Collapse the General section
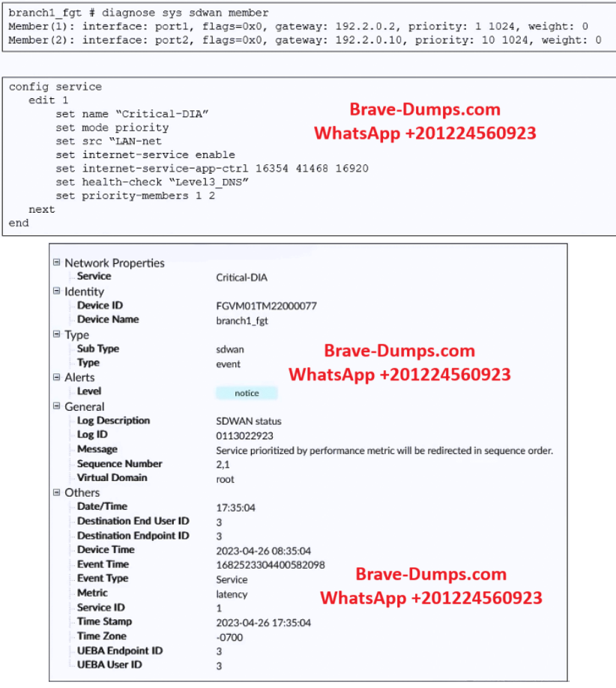 tap(57, 407)
